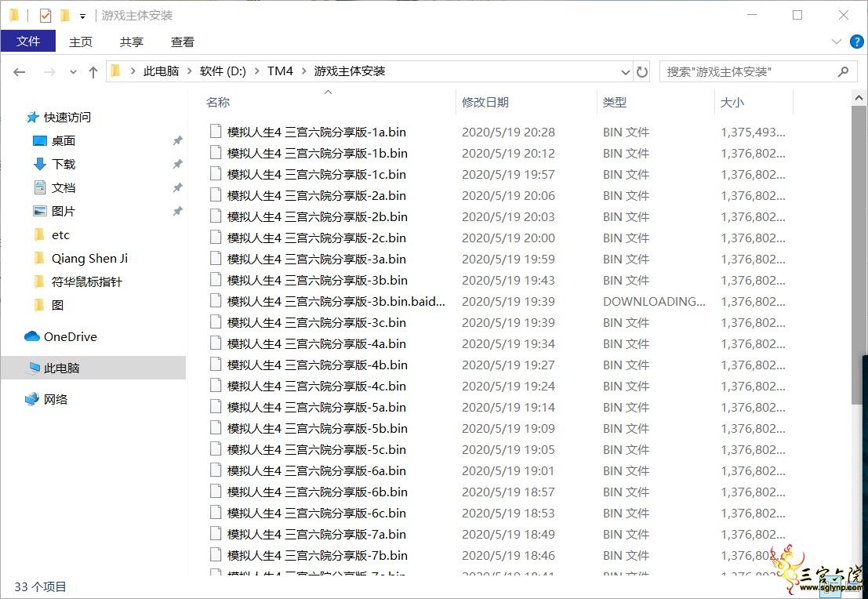The height and width of the screenshot is (599, 868).
Task: Click TM4 in the address breadcrumb
Action: pyautogui.click(x=280, y=71)
